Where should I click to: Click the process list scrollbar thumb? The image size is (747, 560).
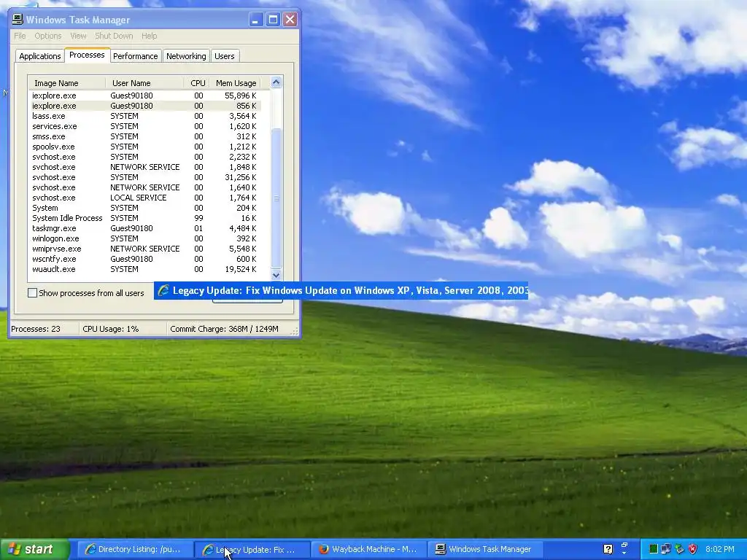(x=276, y=198)
